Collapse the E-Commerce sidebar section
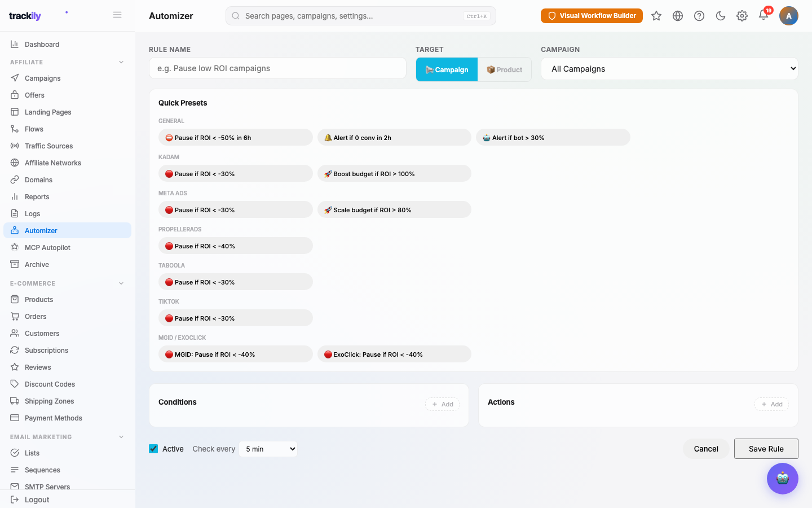The image size is (812, 508). click(x=67, y=283)
